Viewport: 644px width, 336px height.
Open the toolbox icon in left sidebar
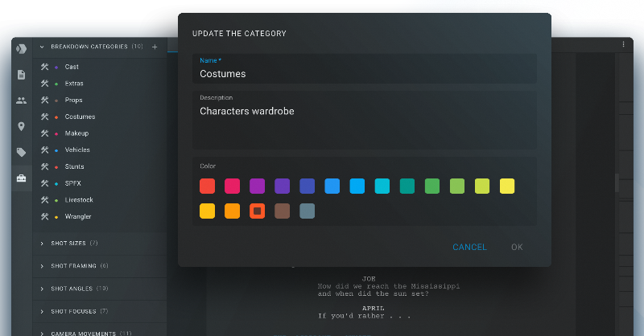(x=22, y=178)
